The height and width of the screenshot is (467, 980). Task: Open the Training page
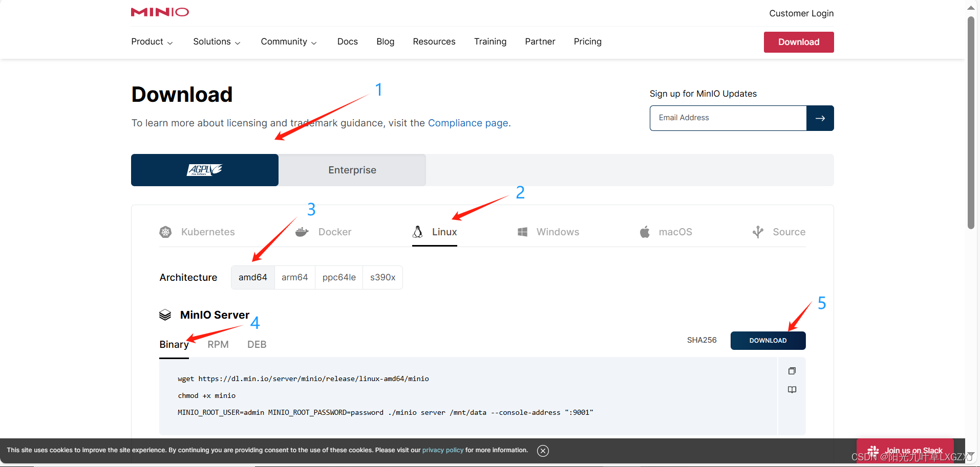click(x=490, y=42)
